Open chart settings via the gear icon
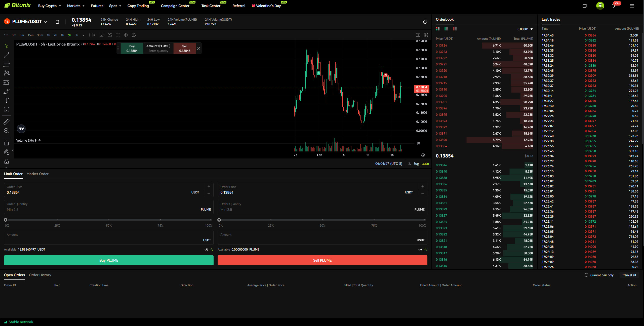The height and width of the screenshot is (326, 644). point(126,35)
